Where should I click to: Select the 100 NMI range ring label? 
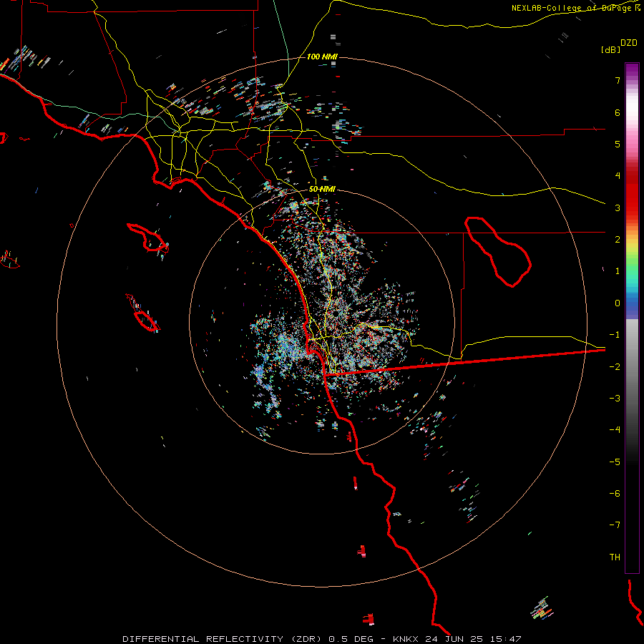point(322,57)
